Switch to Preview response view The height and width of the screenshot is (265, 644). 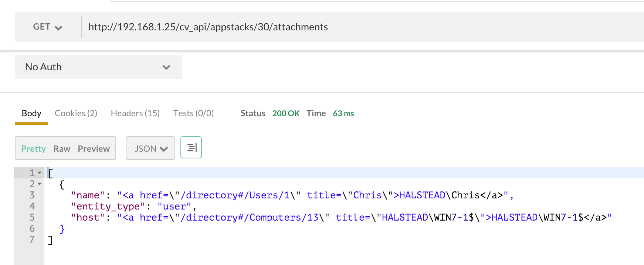tap(94, 149)
